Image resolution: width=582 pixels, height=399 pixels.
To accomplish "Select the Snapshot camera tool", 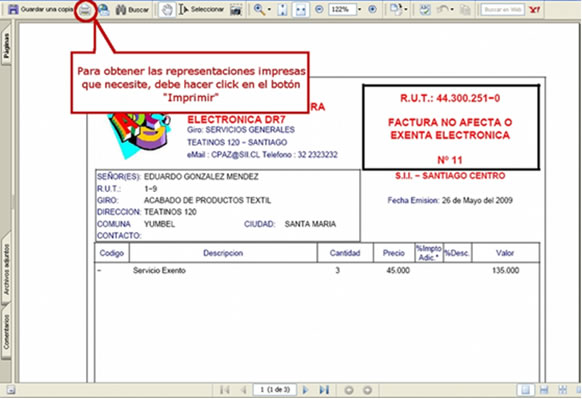I will pyautogui.click(x=236, y=10).
